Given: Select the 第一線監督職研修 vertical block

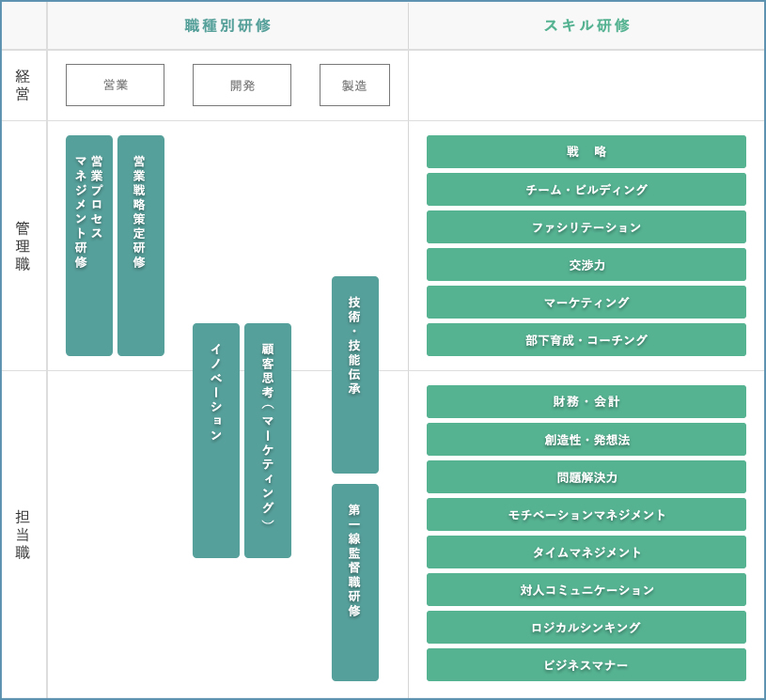Looking at the screenshot, I should pyautogui.click(x=355, y=583).
